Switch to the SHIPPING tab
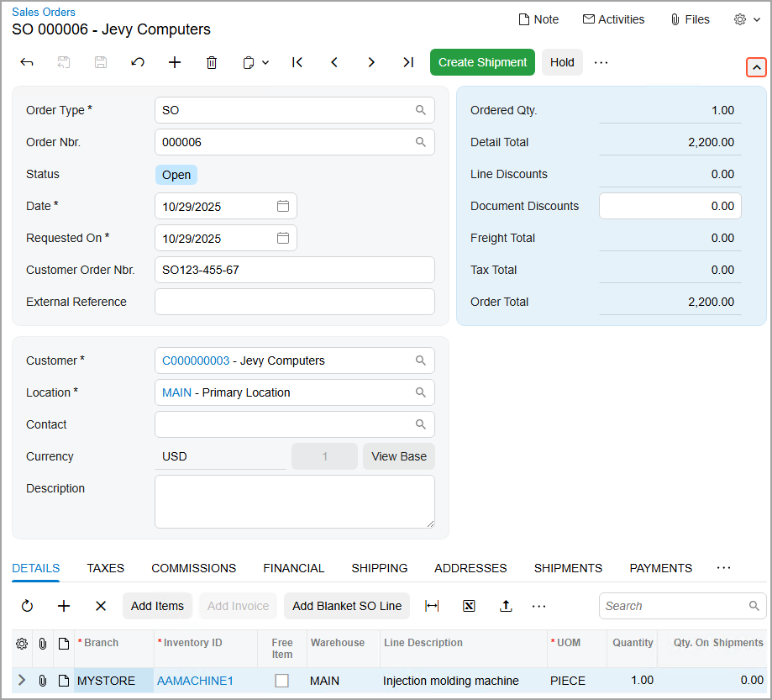772x700 pixels. point(379,568)
